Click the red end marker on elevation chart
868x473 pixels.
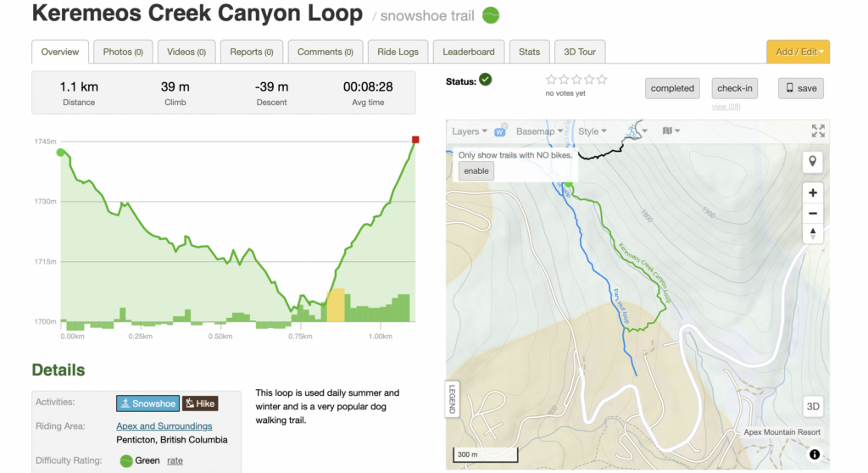(x=415, y=140)
